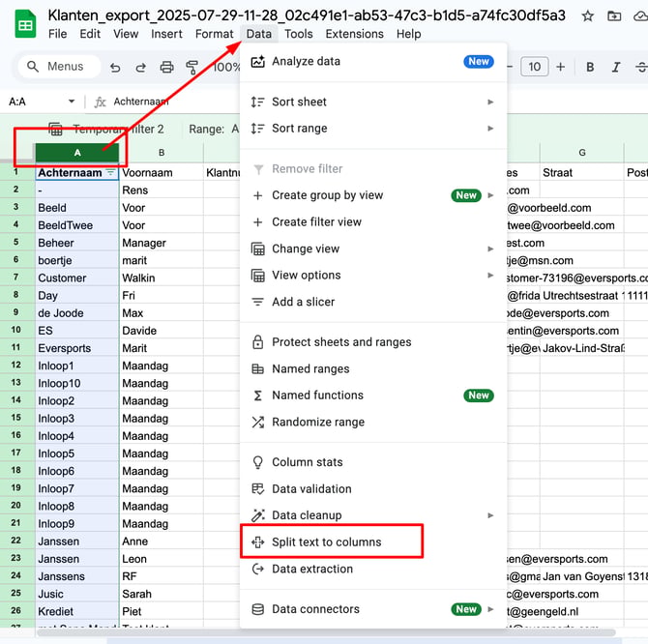Select the paint format roller icon

click(191, 67)
